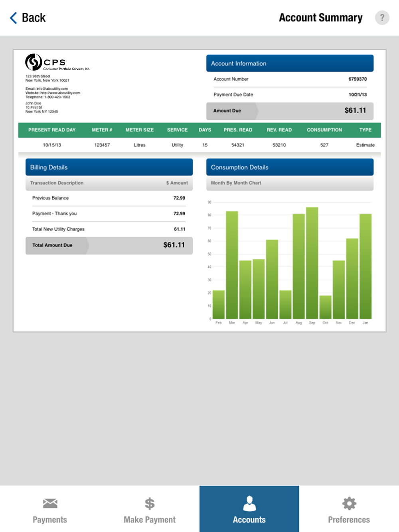Click the PRESENT READ DAY column header
Image resolution: width=399 pixels, height=532 pixels.
52,130
